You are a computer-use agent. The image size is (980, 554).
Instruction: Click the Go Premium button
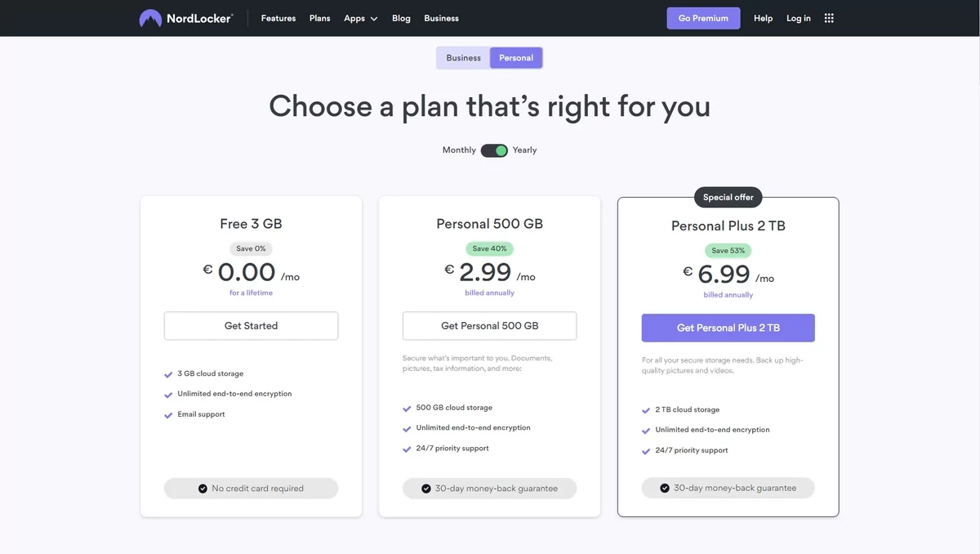click(703, 18)
